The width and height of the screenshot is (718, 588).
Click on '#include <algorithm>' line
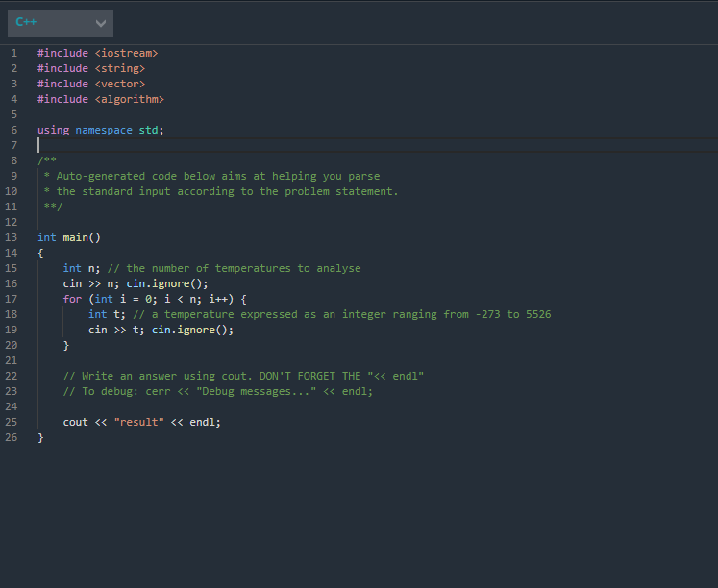(101, 99)
